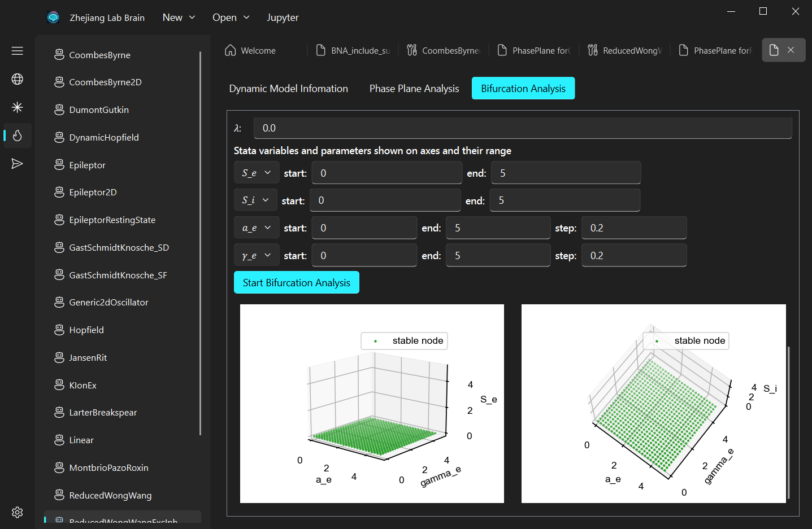
Task: Click the γ_e start input field
Action: point(364,255)
